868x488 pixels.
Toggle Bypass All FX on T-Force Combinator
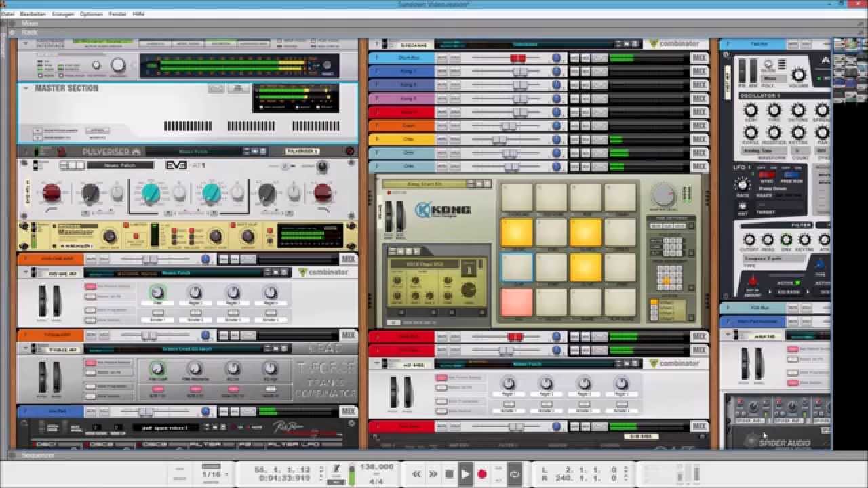91,373
